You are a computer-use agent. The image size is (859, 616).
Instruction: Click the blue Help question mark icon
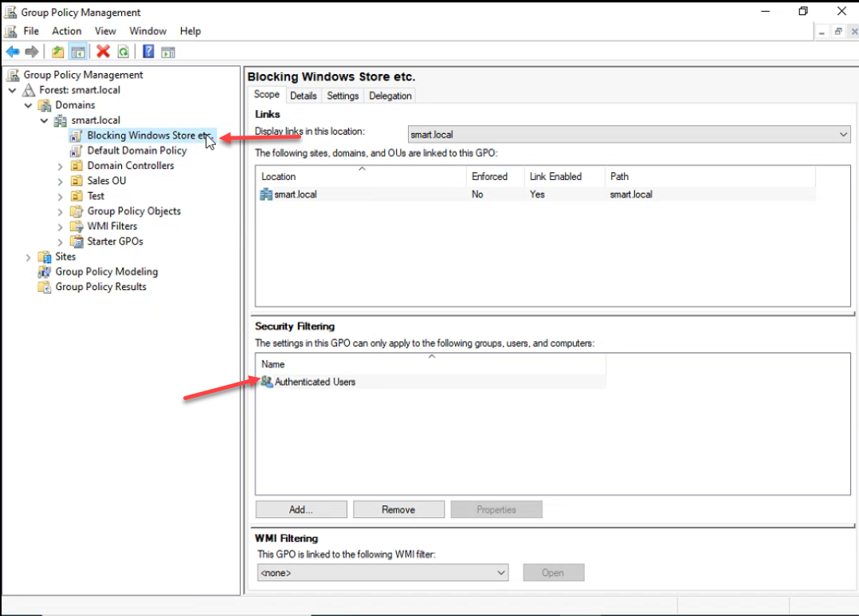148,52
